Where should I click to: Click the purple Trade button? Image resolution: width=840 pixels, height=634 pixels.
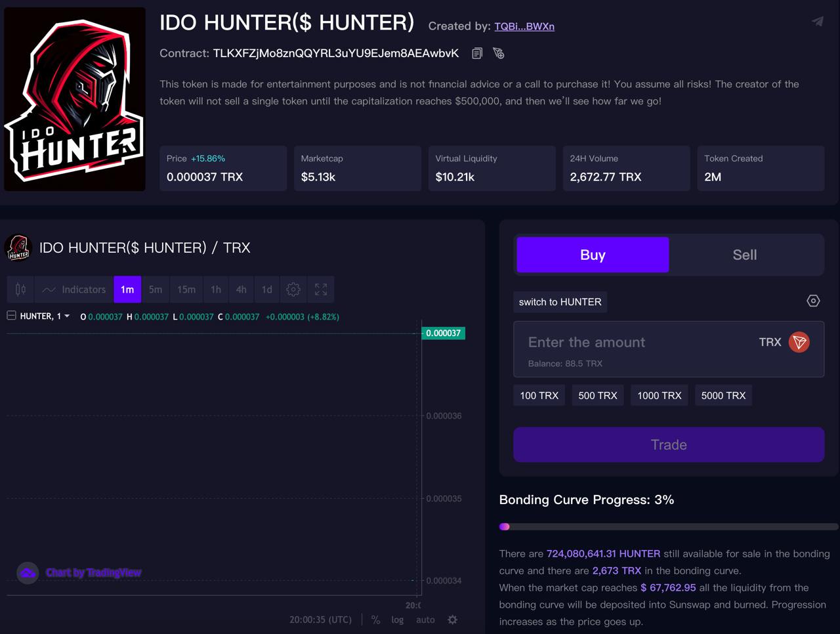pos(668,445)
